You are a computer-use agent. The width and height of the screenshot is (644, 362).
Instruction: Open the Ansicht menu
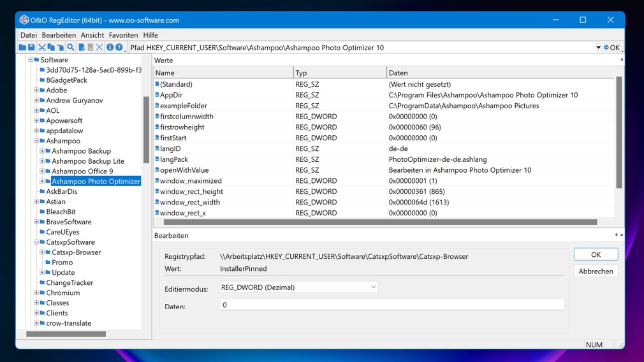click(x=92, y=35)
